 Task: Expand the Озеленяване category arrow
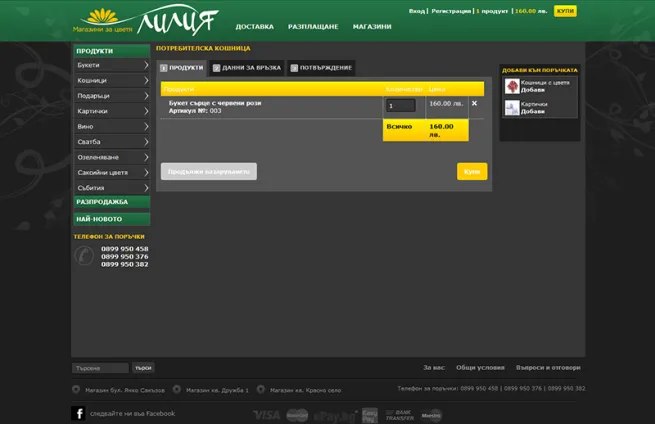(x=146, y=157)
